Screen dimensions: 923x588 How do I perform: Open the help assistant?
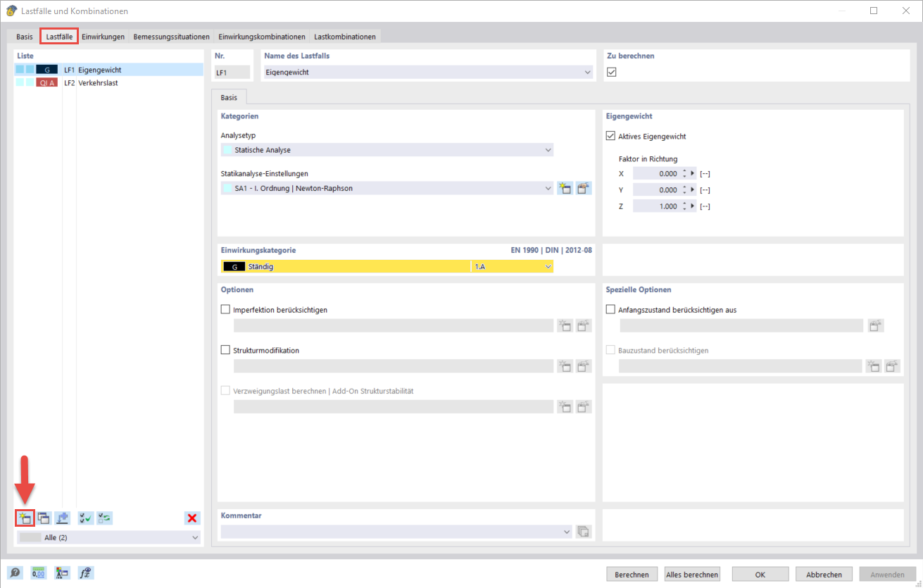click(14, 573)
